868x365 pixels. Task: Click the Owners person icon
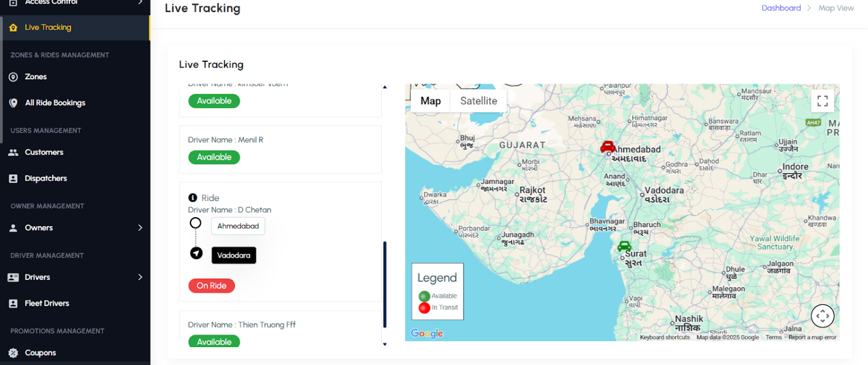13,228
